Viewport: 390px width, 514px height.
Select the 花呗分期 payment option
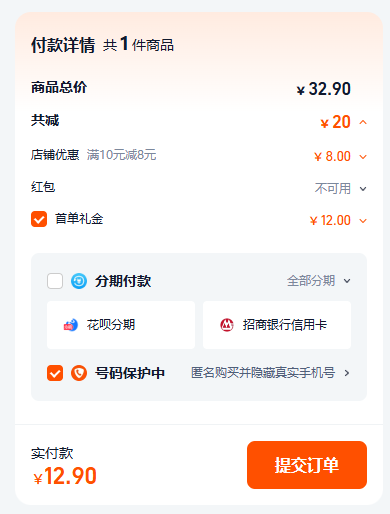(121, 325)
